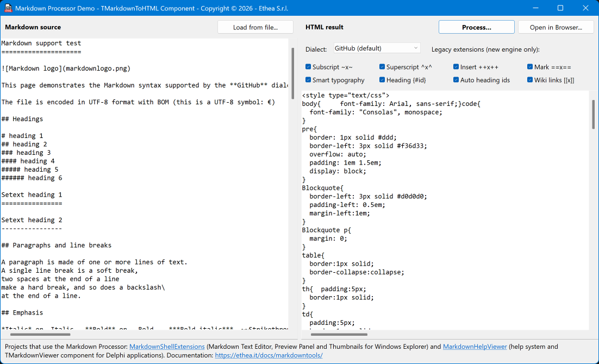Click the 'Blockquote p{' line
599x364 pixels.
click(x=326, y=230)
